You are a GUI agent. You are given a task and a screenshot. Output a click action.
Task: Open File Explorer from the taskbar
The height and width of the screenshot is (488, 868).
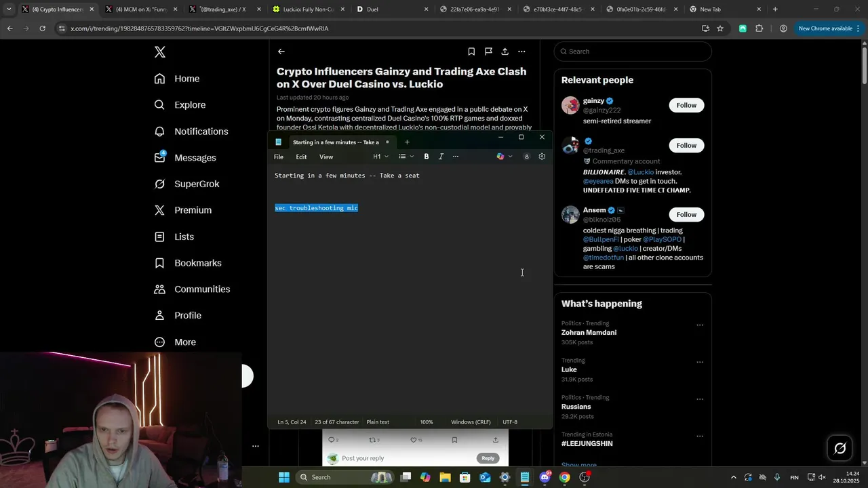[445, 477]
